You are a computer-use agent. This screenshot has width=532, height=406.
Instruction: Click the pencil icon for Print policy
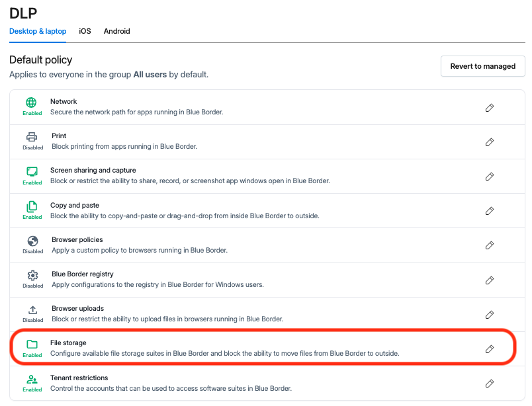489,142
